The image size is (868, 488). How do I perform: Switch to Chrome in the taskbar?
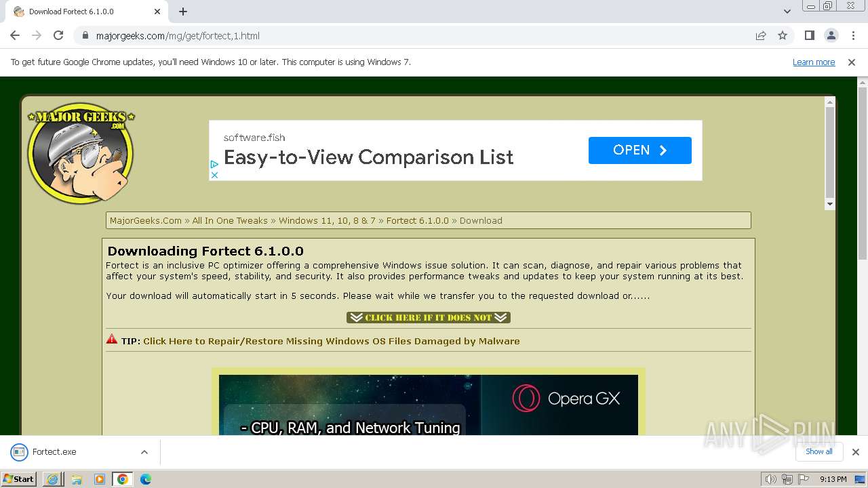(123, 479)
